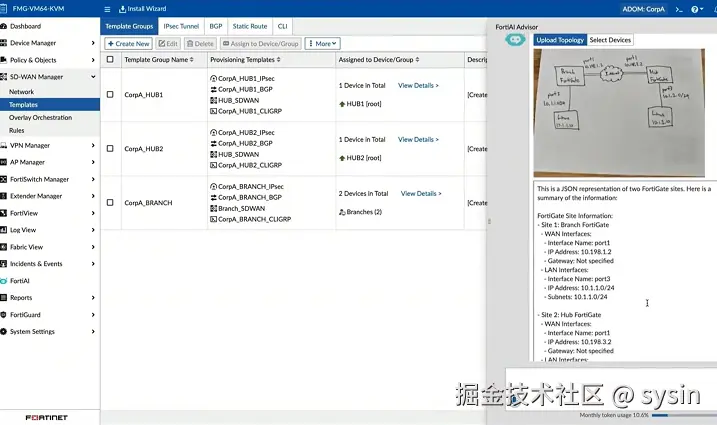
Task: Expand the AP Manager chevron
Action: click(x=93, y=162)
